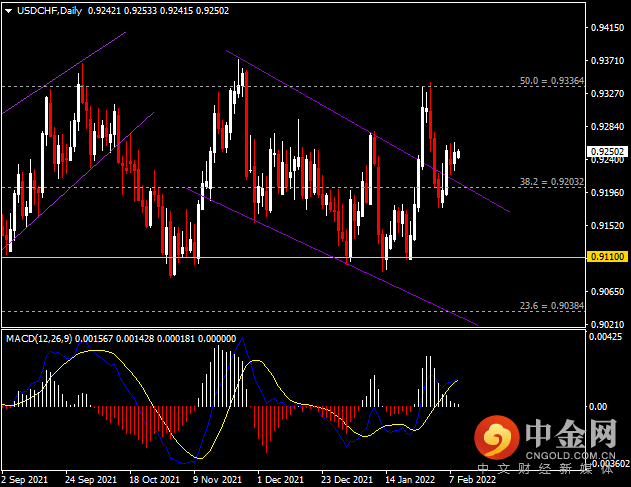The image size is (631, 487).
Task: Click the Fibonacci label 23.6 = 0.90384
Action: (551, 306)
